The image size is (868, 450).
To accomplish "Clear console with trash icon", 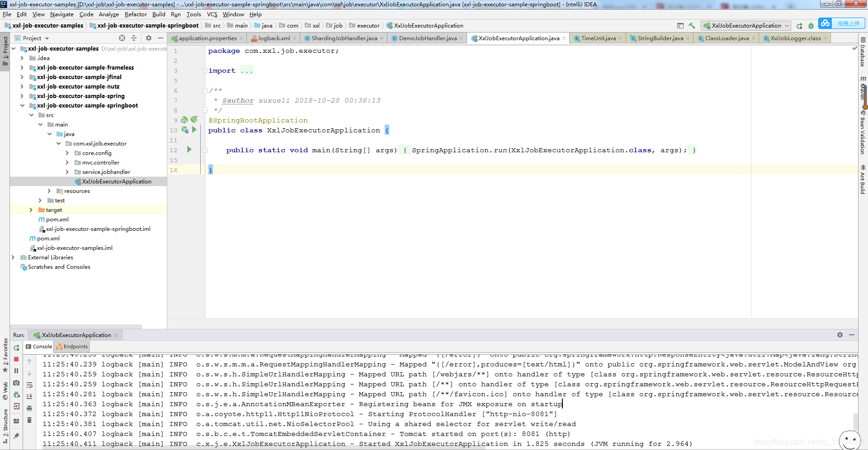I will pos(29,420).
